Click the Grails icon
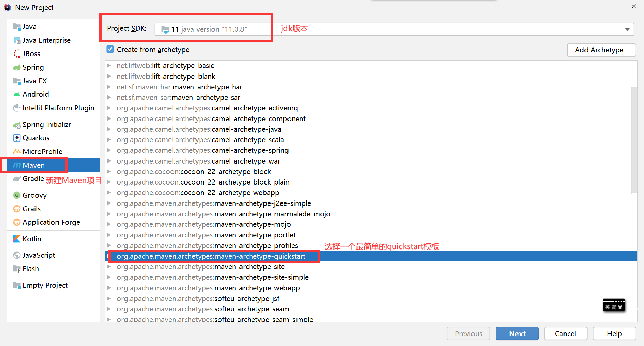The image size is (644, 346). [x=17, y=209]
